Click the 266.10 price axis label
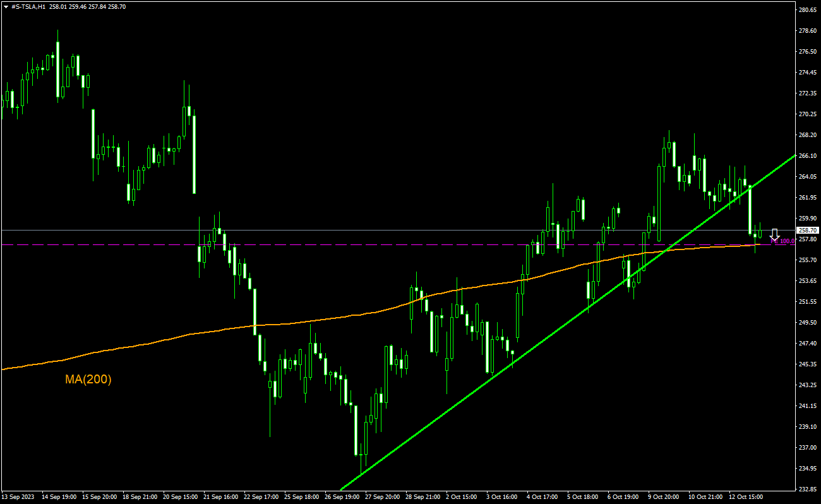The height and width of the screenshot is (504, 821). click(x=808, y=156)
